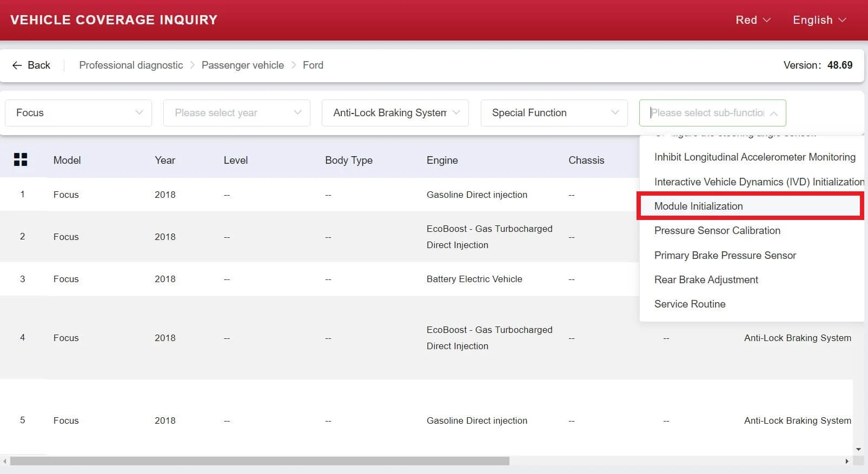Select Inhibit Longitudinal Accelerometer Monitoring
Viewport: 868px width, 474px height.
[754, 157]
